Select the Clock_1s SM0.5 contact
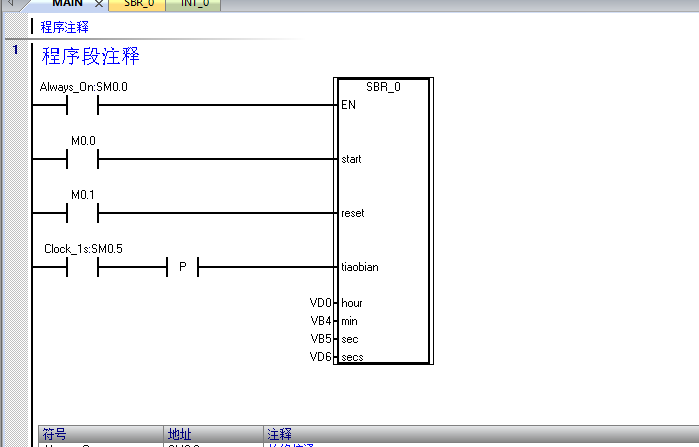 coord(82,267)
